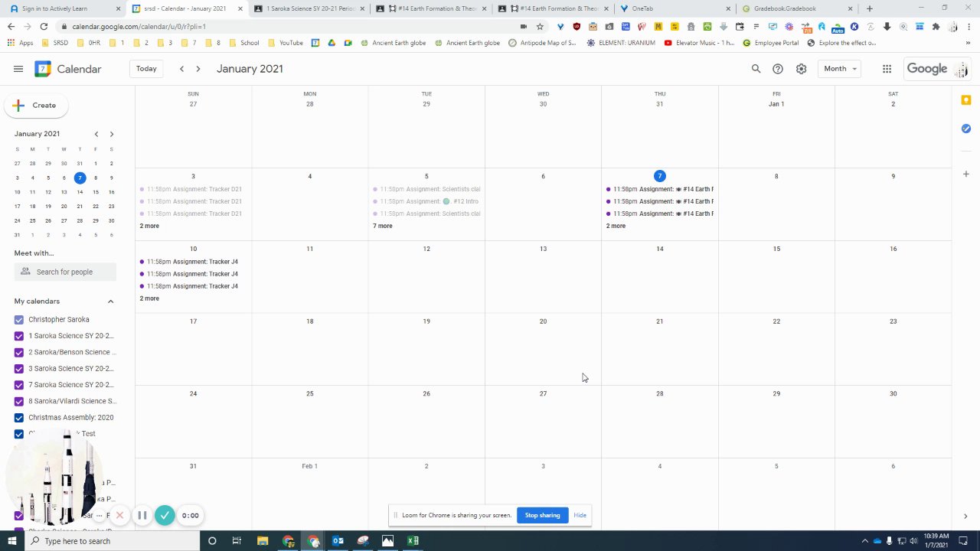Open Windows Task View
The width and height of the screenshot is (980, 551).
click(x=237, y=541)
